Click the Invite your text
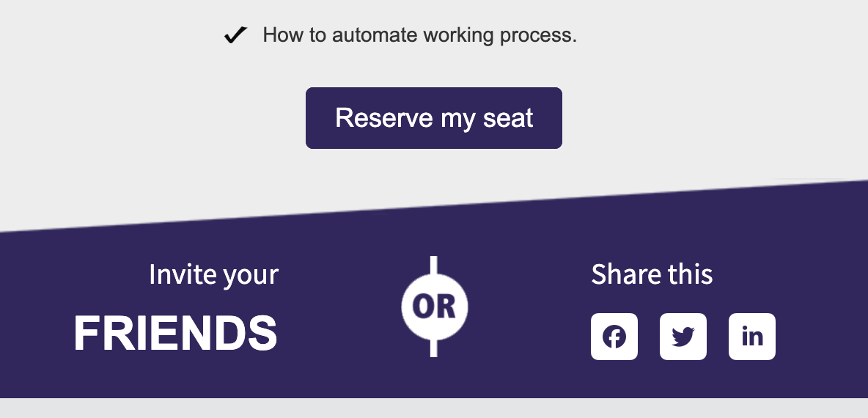 click(213, 275)
